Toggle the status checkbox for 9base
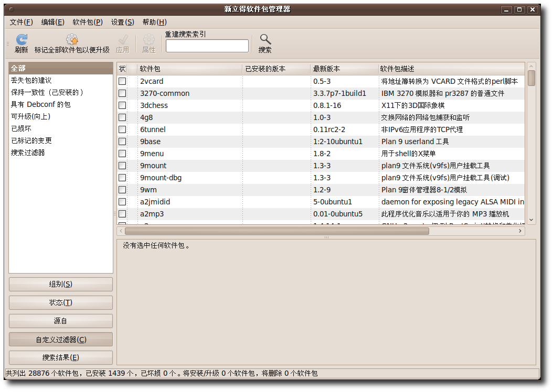The image size is (553, 392). 122,141
